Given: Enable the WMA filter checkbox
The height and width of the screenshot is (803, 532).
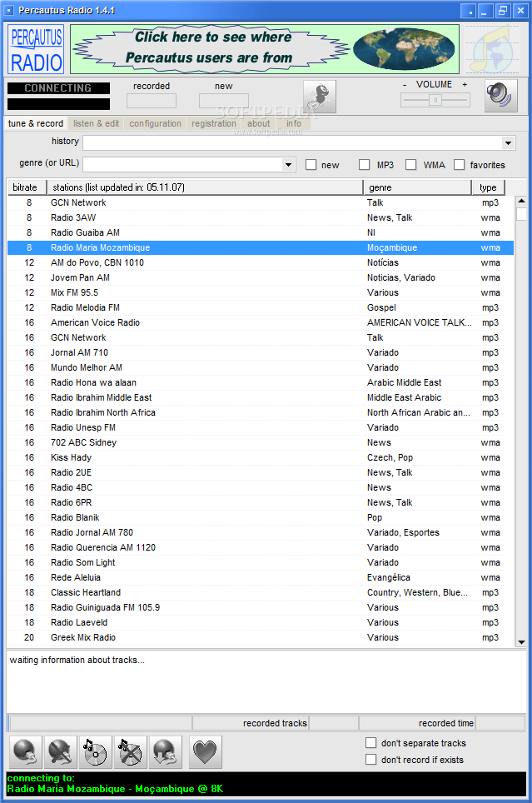Looking at the screenshot, I should tap(410, 164).
